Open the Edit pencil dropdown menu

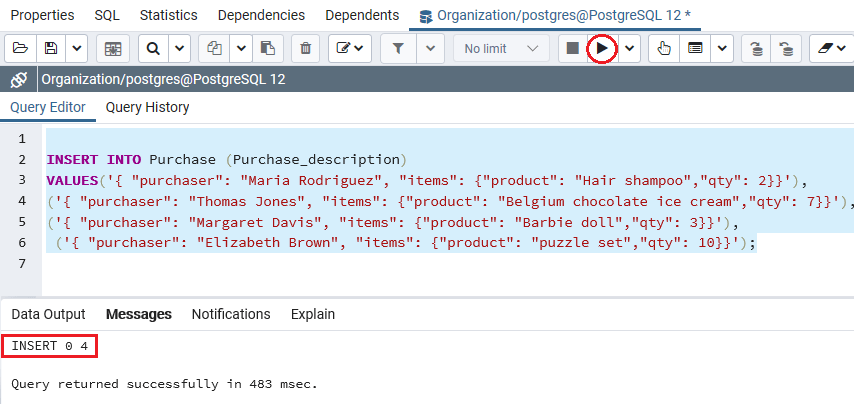[350, 48]
